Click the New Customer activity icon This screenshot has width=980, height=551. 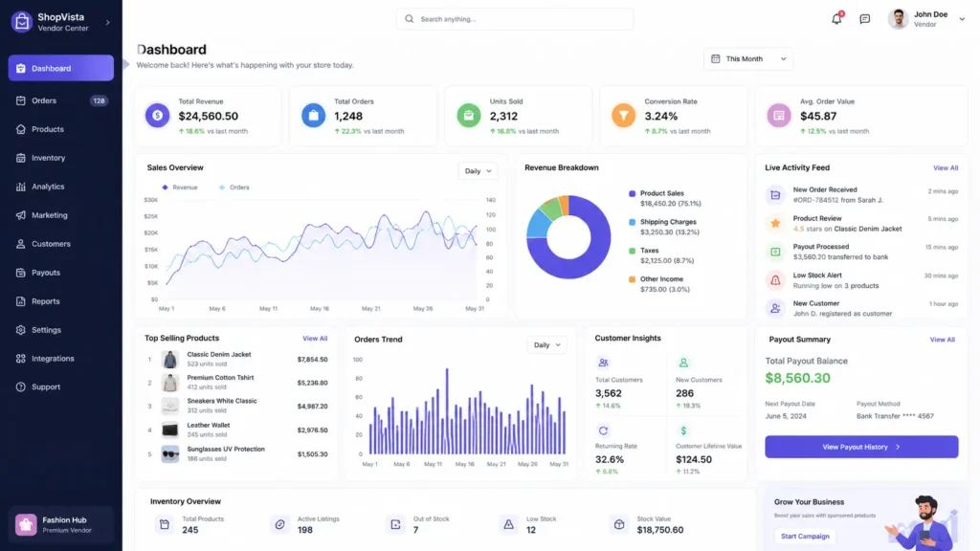click(775, 309)
